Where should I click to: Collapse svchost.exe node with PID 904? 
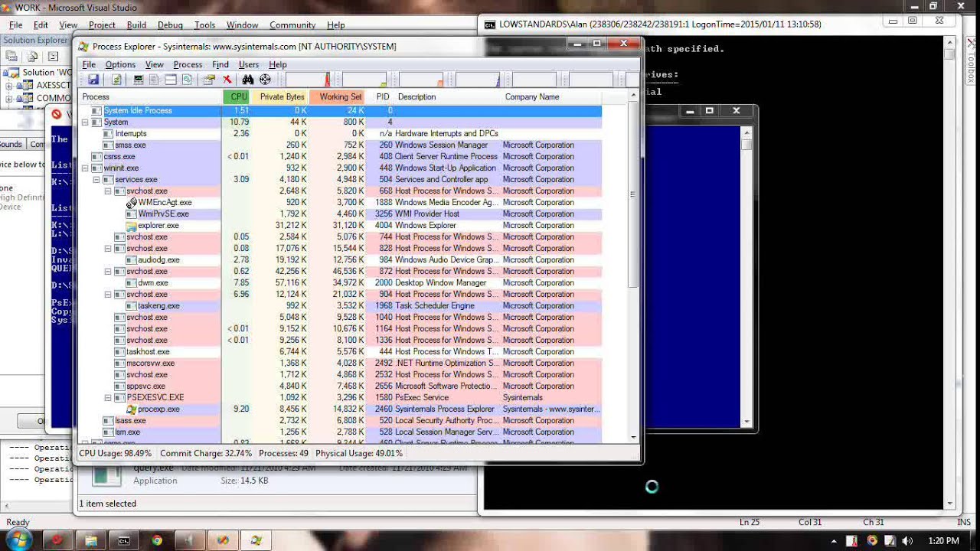[x=108, y=295]
